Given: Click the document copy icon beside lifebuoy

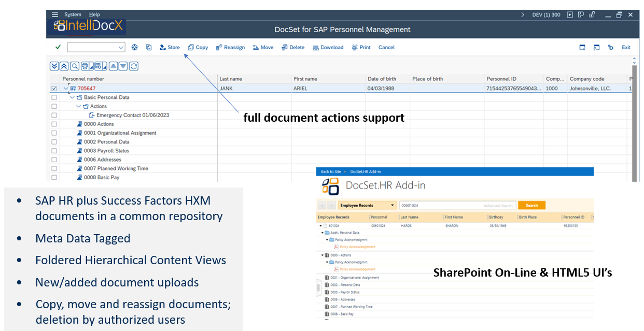Looking at the screenshot, I should (149, 47).
